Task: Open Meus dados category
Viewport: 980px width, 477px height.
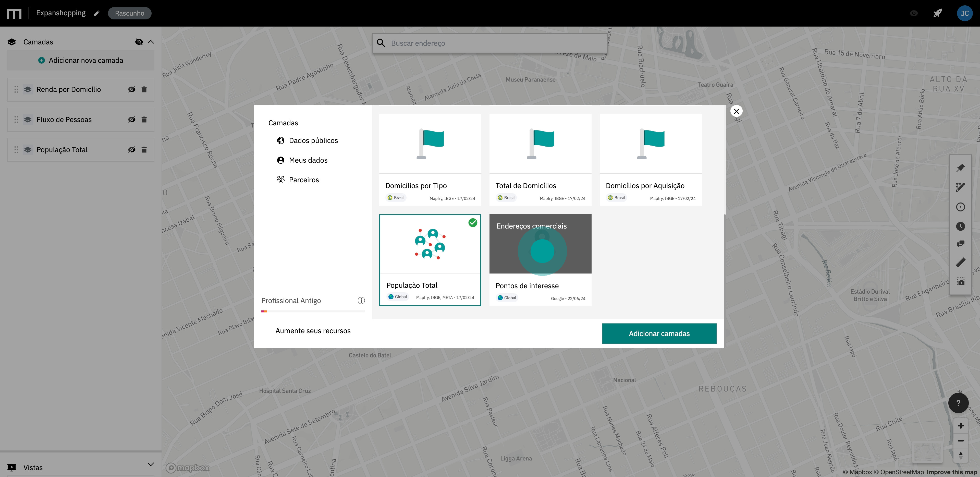Action: click(302, 160)
